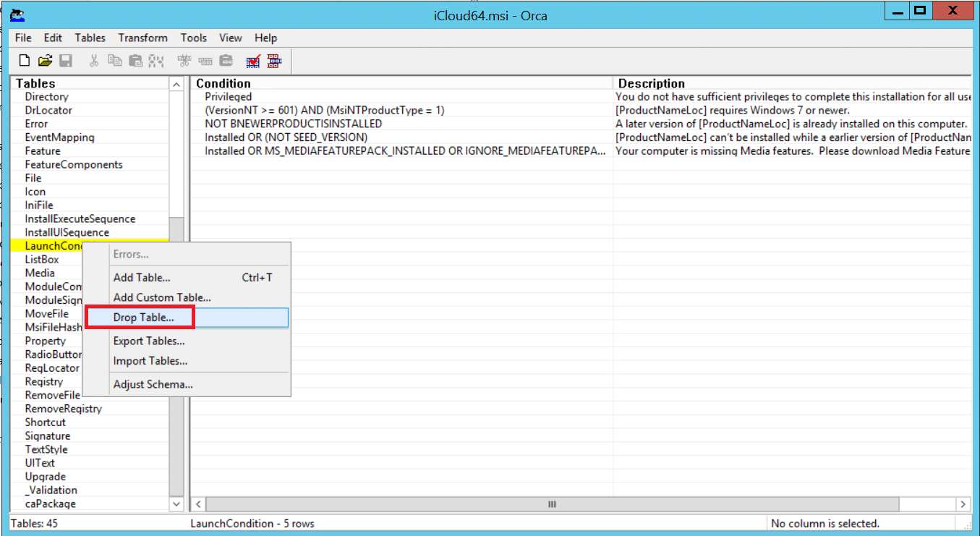Open the Transform menu
Image resolution: width=980 pixels, height=536 pixels.
[x=143, y=38]
